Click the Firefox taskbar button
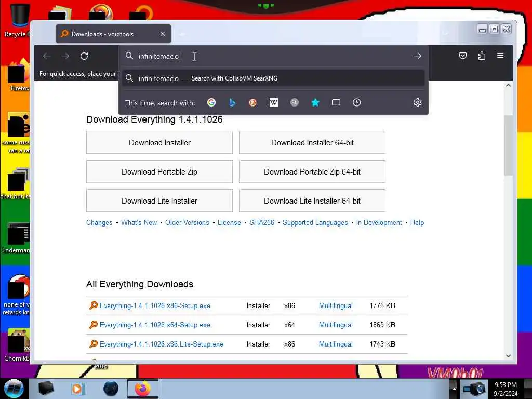 pyautogui.click(x=143, y=389)
